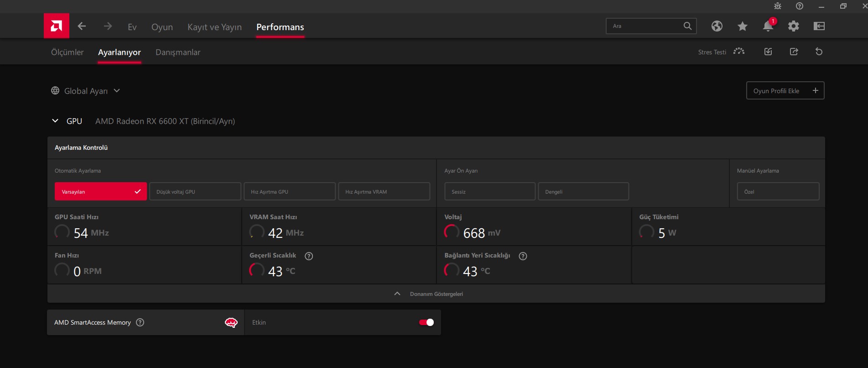Screen dimensions: 868x368
Task: Go back with the left arrow
Action: tap(82, 26)
